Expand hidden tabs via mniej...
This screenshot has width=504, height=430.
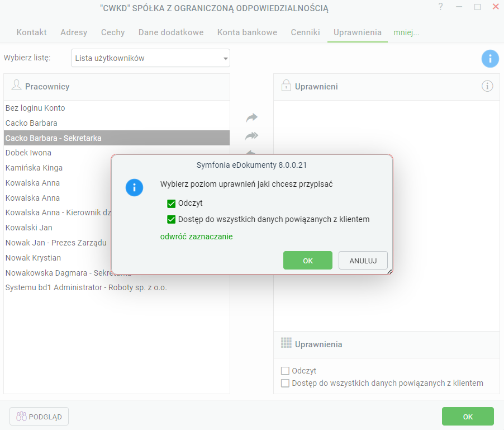coord(406,32)
